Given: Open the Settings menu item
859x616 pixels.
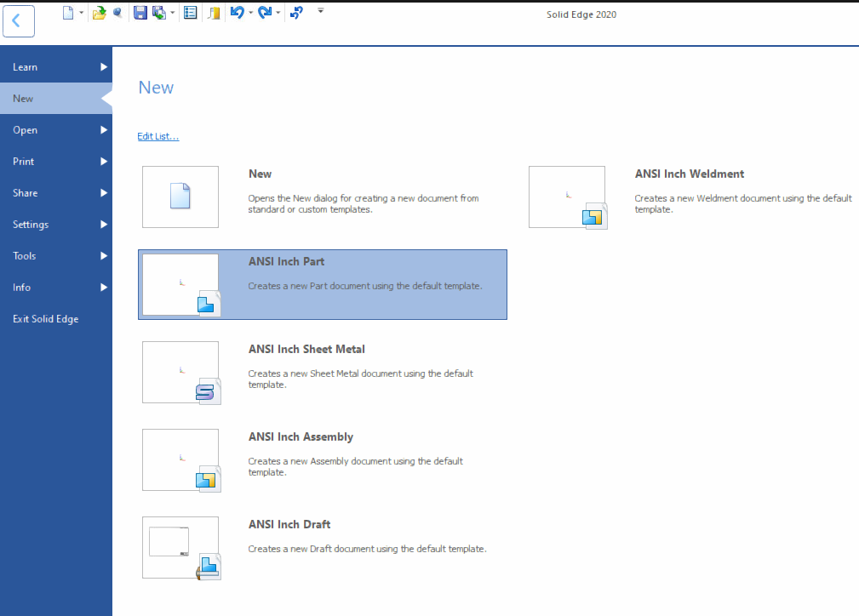Looking at the screenshot, I should coord(56,225).
